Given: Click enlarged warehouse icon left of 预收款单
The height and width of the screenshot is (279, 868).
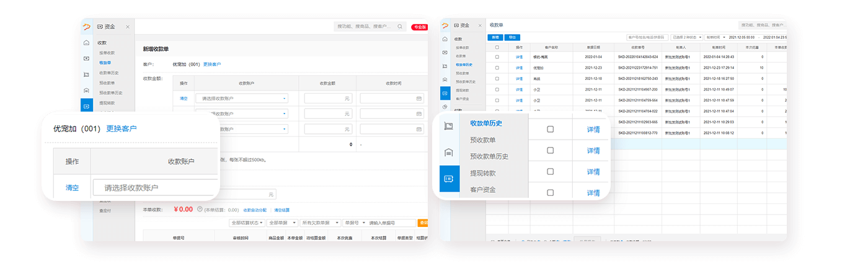Looking at the screenshot, I should click(x=449, y=152).
